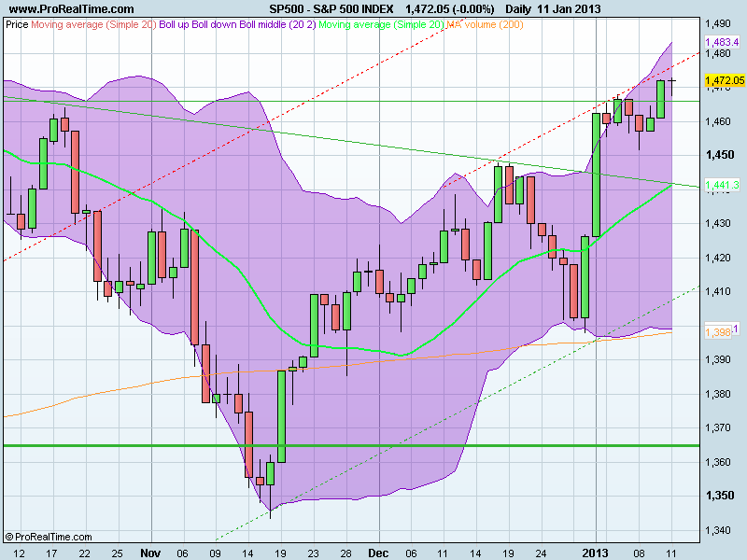
Task: Click the green 1,441.3 moving average tag
Action: point(722,185)
